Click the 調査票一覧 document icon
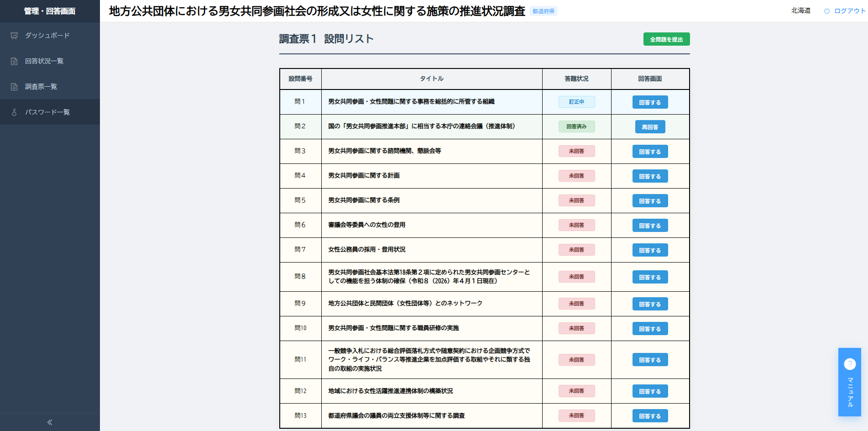Viewport: 868px width, 431px height. pos(14,87)
